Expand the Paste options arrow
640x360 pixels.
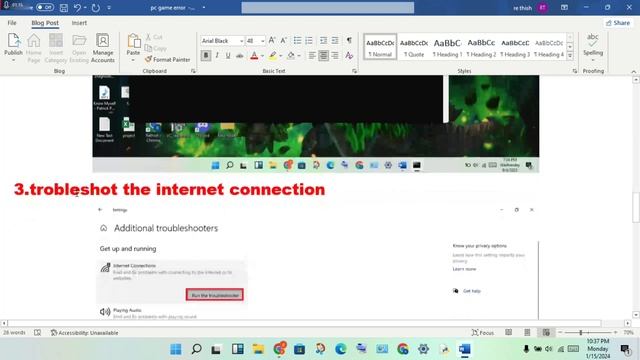(x=133, y=60)
